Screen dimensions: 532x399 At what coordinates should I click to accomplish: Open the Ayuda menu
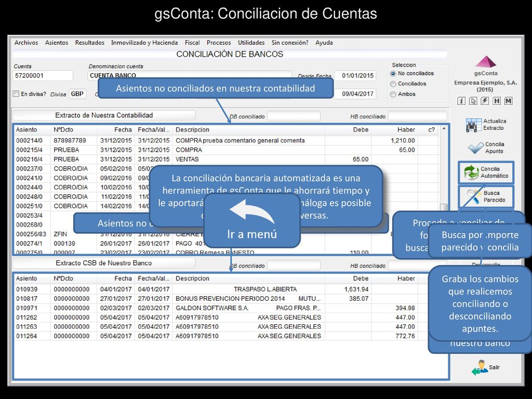[x=324, y=43]
